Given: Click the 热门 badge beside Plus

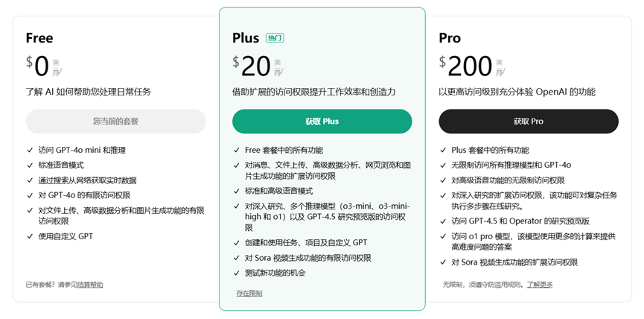Looking at the screenshot, I should (275, 38).
